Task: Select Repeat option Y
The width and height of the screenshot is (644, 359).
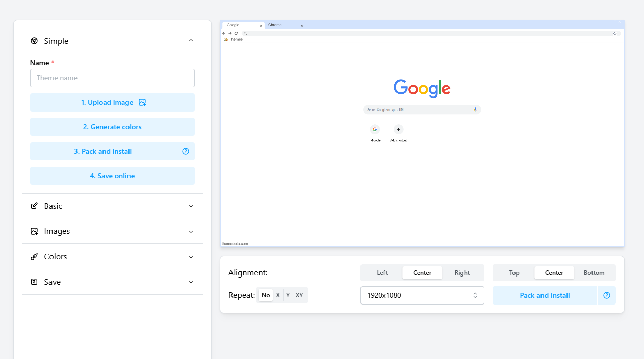Action: (x=288, y=295)
